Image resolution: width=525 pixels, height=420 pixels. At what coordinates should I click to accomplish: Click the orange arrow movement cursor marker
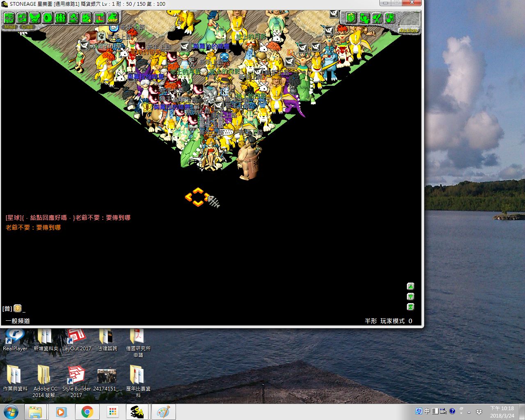(x=198, y=197)
